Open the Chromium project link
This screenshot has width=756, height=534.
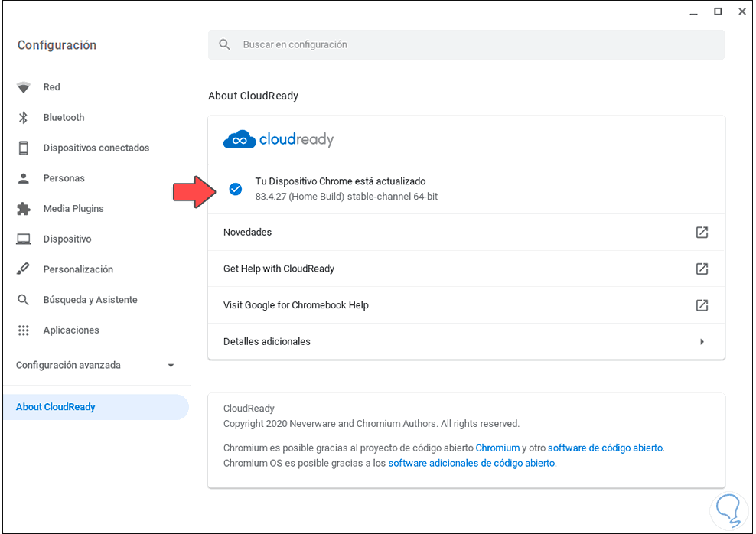click(x=497, y=448)
